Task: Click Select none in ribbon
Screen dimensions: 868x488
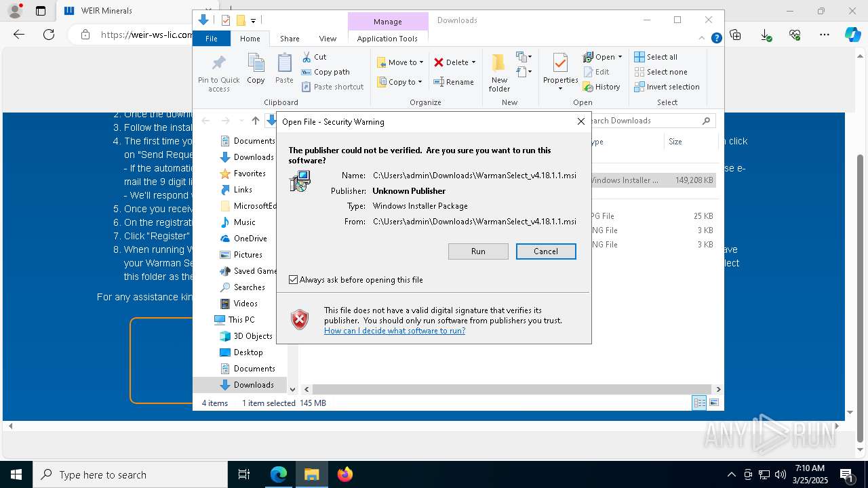Action: (660, 72)
